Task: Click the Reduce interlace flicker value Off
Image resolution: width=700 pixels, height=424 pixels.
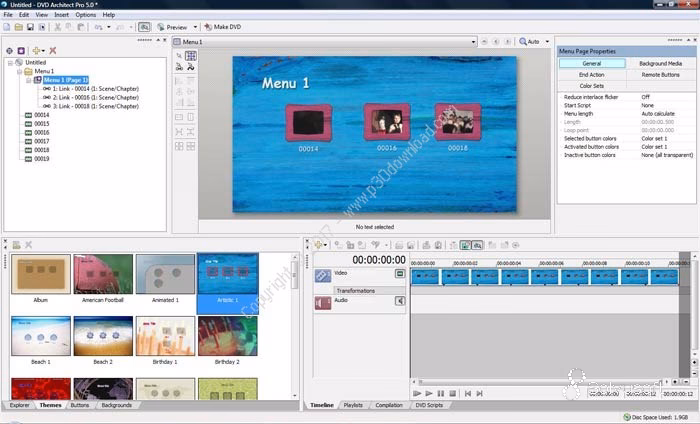Action: click(646, 97)
